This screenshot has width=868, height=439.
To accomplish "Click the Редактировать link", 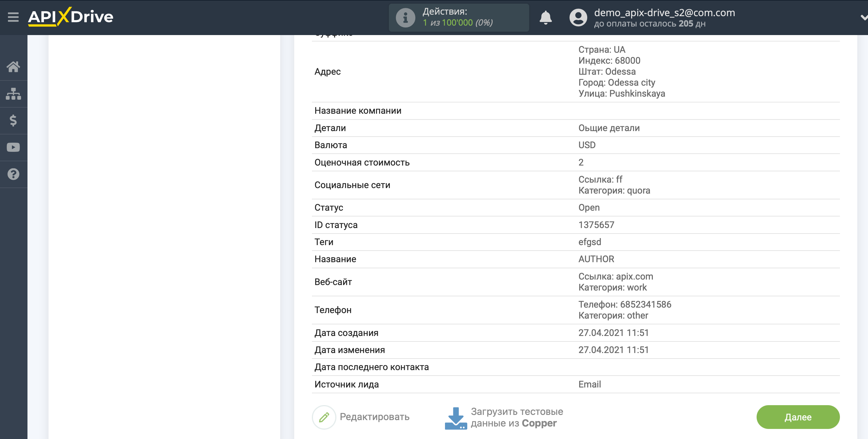I will [x=374, y=417].
